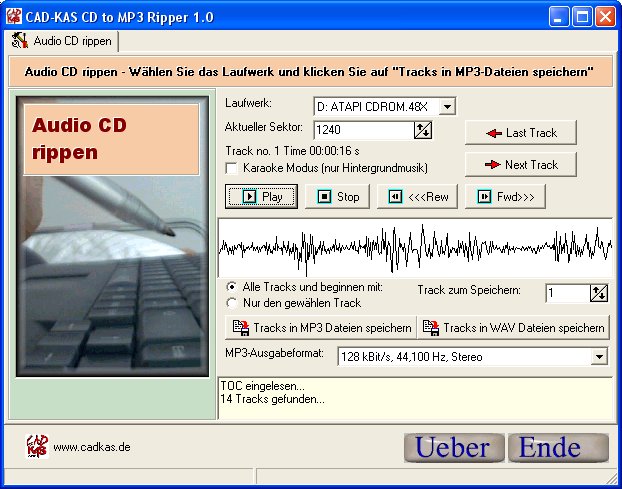
Task: Skip to Next Track
Action: 520,165
